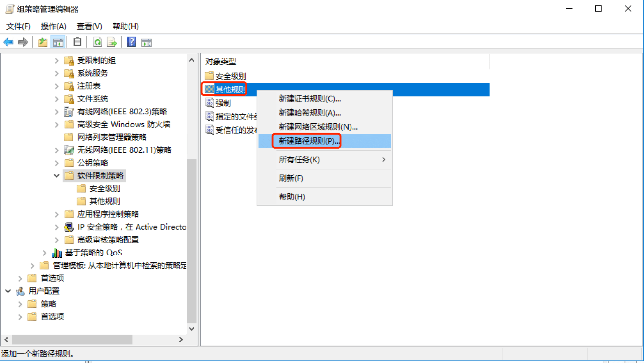
Task: Toggle the Show/Hide console tree icon
Action: [58, 42]
